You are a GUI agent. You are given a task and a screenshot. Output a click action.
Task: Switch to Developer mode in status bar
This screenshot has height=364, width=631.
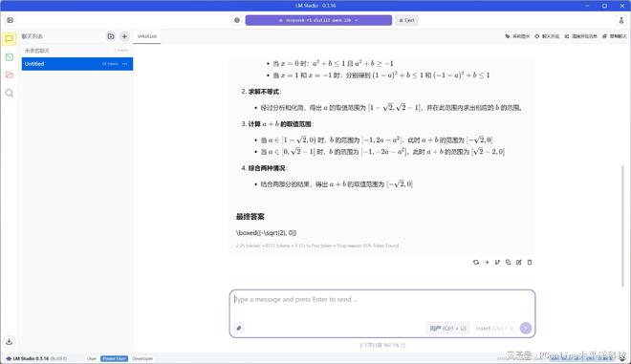tap(142, 358)
